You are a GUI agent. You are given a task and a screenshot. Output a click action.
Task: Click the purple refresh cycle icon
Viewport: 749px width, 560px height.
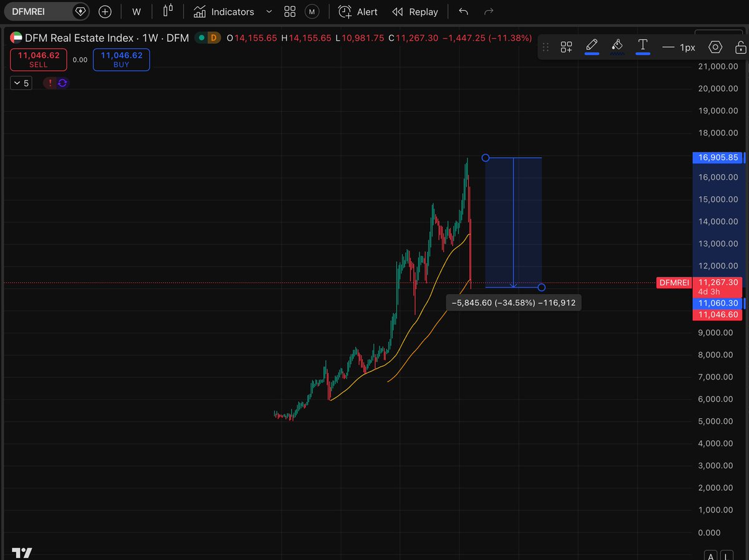click(x=62, y=83)
